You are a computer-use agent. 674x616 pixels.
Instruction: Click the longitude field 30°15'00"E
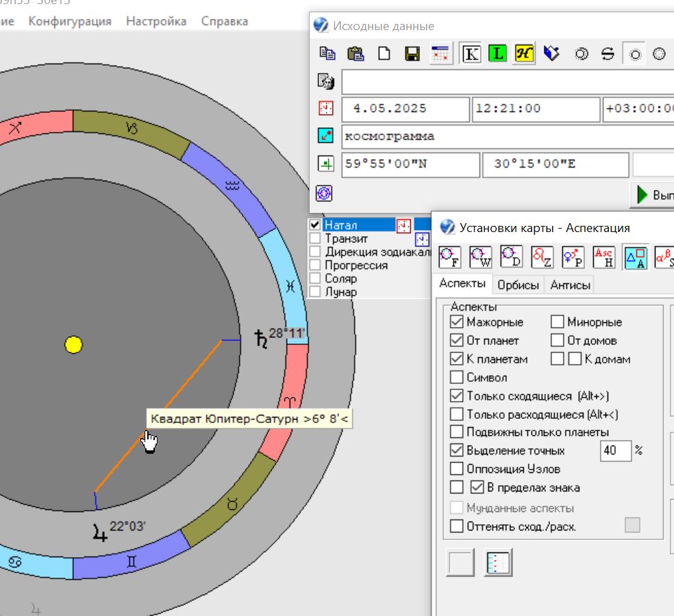tap(556, 164)
